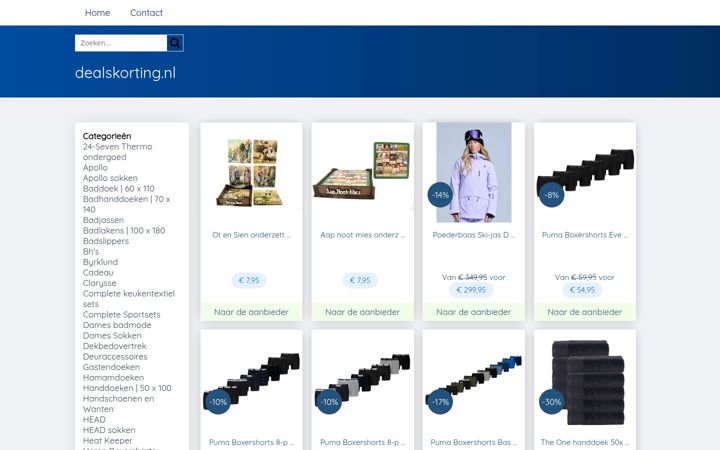Click Naar de aanbieder under Poederbaas Ski-jas

coord(473,312)
